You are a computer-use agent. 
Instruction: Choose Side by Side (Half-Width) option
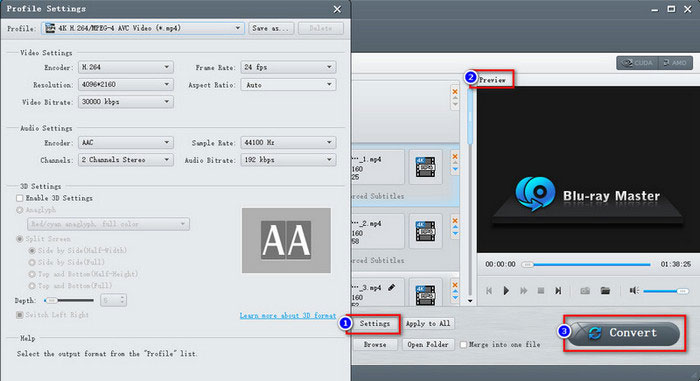pos(32,251)
